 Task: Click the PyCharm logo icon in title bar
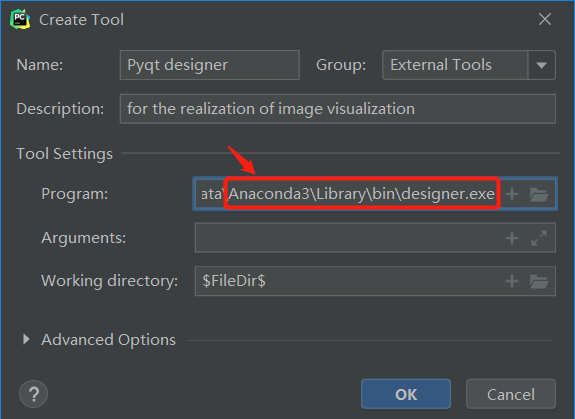tap(20, 19)
